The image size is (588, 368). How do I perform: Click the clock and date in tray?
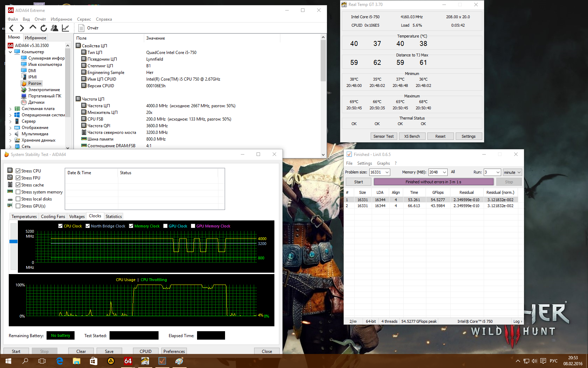(573, 361)
